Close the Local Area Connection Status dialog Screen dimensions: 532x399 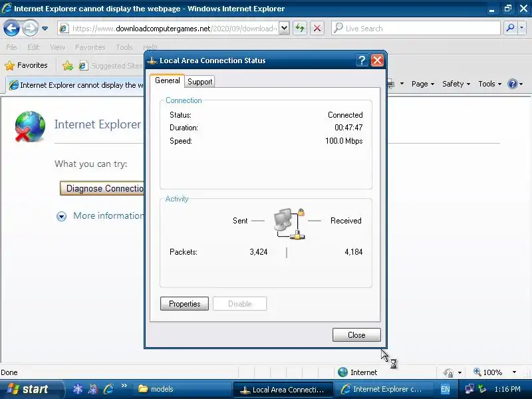tap(377, 61)
